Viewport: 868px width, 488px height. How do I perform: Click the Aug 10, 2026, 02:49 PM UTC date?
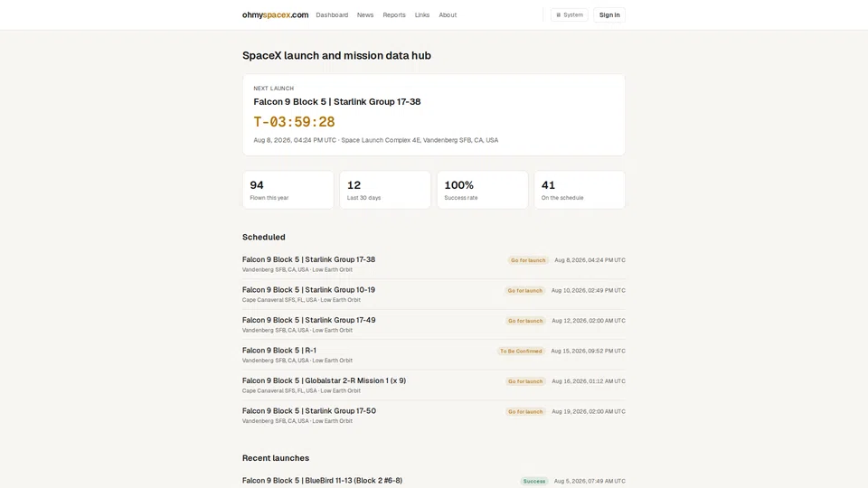588,290
